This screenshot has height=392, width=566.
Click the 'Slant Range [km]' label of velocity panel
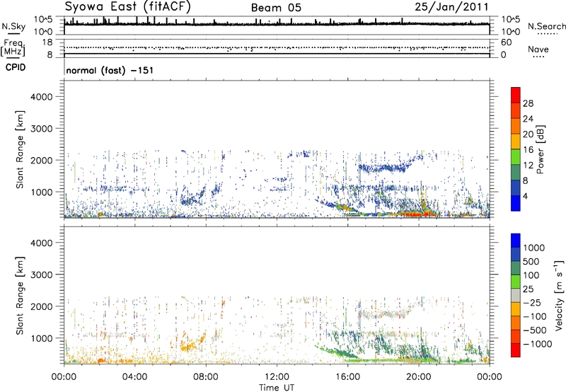20,296
